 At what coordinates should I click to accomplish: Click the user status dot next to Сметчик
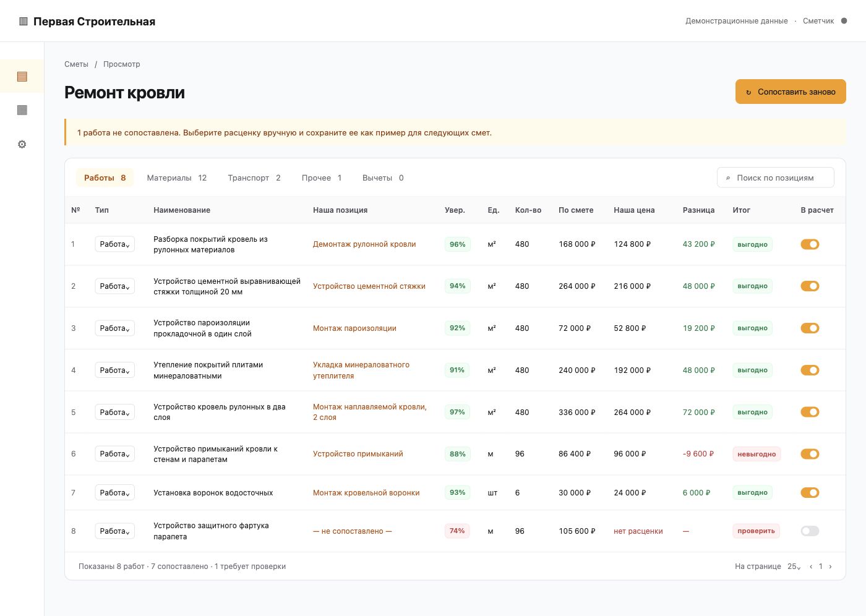tap(844, 21)
